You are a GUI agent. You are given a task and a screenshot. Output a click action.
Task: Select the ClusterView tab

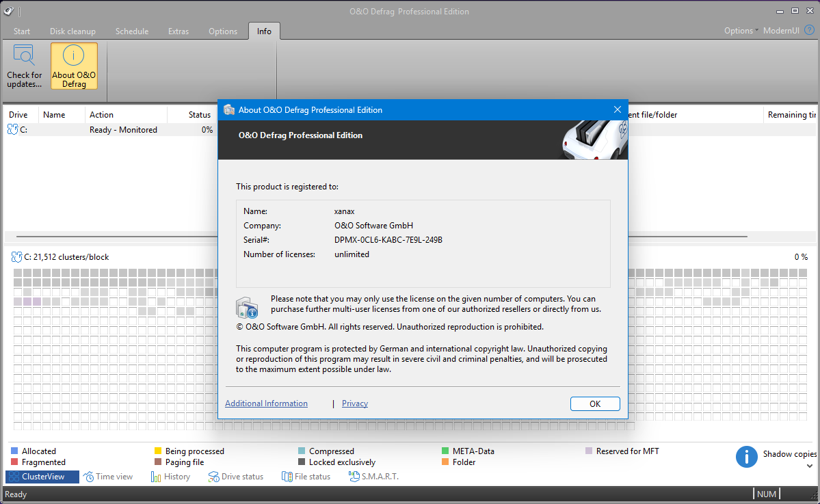click(x=42, y=476)
